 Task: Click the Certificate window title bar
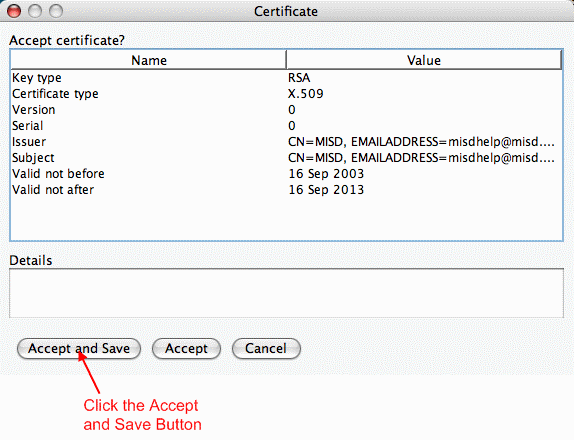(x=286, y=11)
